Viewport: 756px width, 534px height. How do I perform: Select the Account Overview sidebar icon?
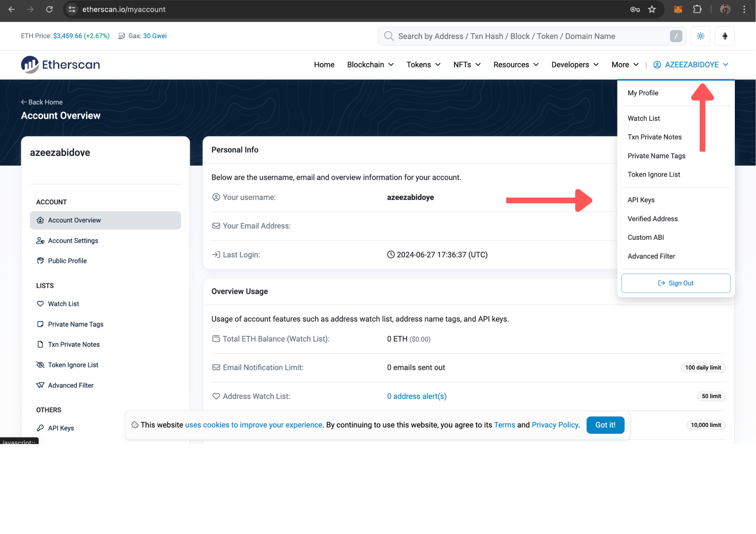40,220
